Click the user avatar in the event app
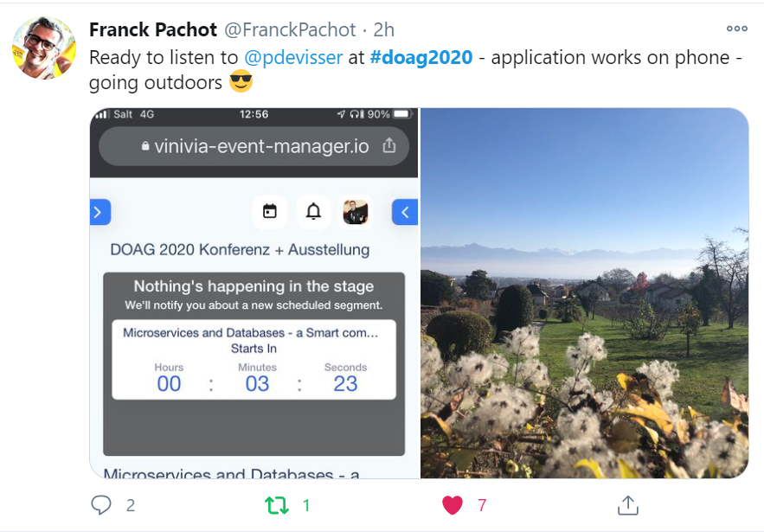 click(x=356, y=211)
